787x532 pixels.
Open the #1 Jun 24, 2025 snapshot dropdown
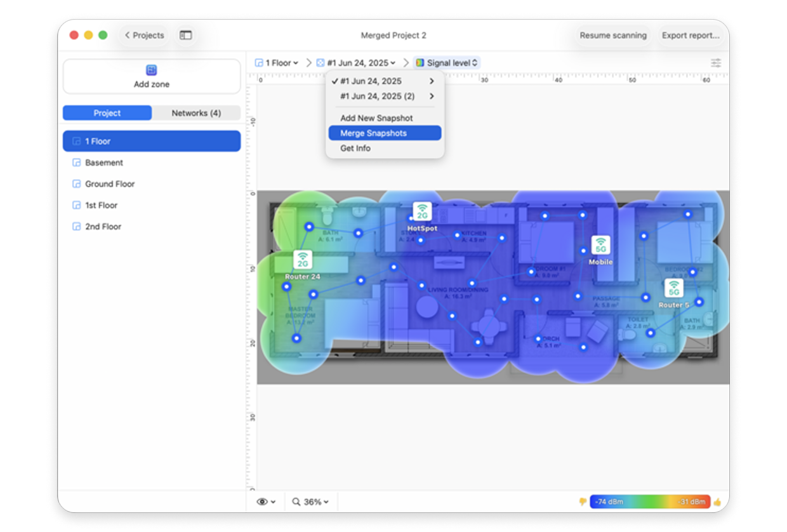tap(356, 63)
